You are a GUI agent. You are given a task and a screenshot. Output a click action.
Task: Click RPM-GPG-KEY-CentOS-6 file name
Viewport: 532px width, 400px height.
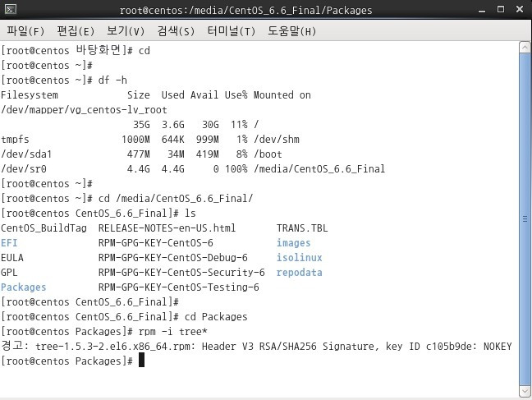coord(156,243)
